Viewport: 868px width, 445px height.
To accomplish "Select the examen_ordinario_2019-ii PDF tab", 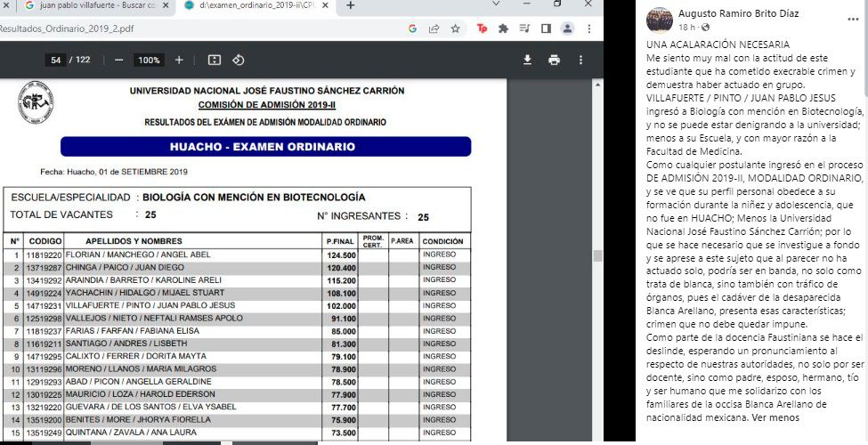I will (x=250, y=6).
